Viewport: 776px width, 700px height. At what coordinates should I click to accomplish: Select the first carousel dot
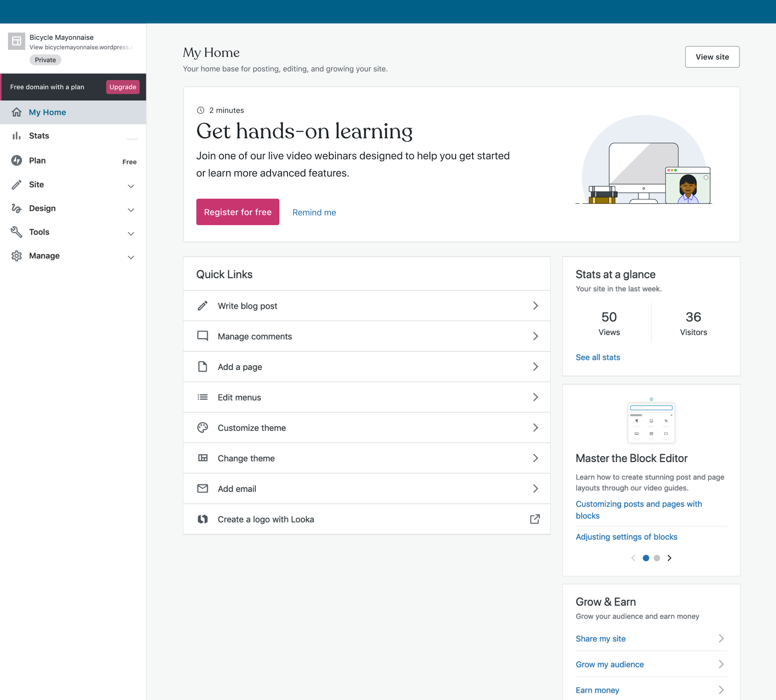[646, 558]
